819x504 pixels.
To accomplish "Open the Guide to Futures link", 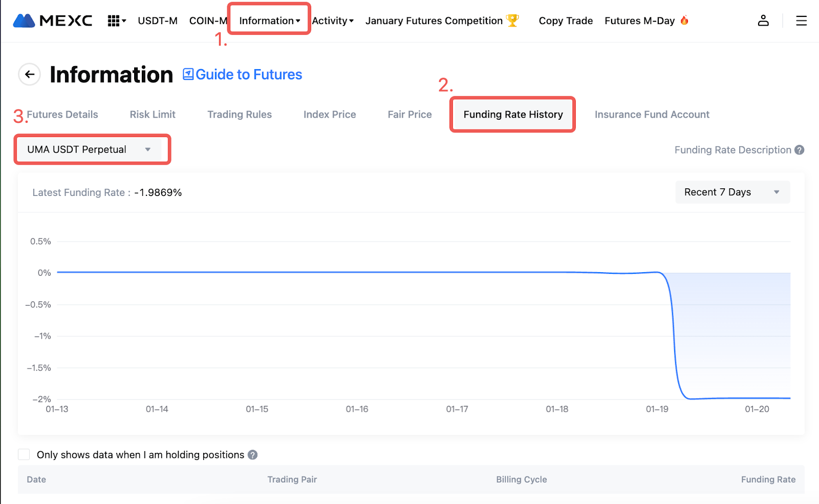I will (x=243, y=75).
